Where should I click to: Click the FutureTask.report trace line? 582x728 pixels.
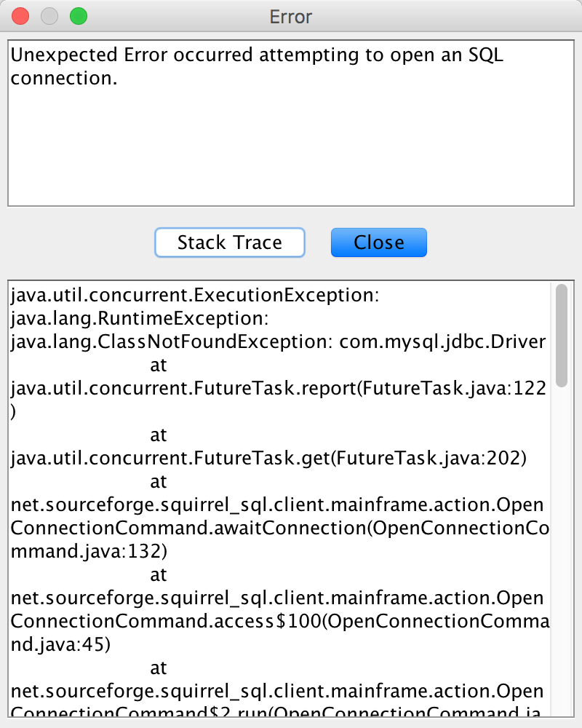coord(278,389)
